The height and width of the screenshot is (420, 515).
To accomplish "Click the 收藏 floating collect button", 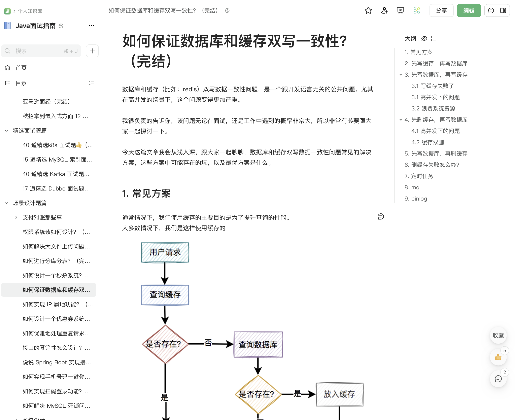I will click(x=498, y=336).
